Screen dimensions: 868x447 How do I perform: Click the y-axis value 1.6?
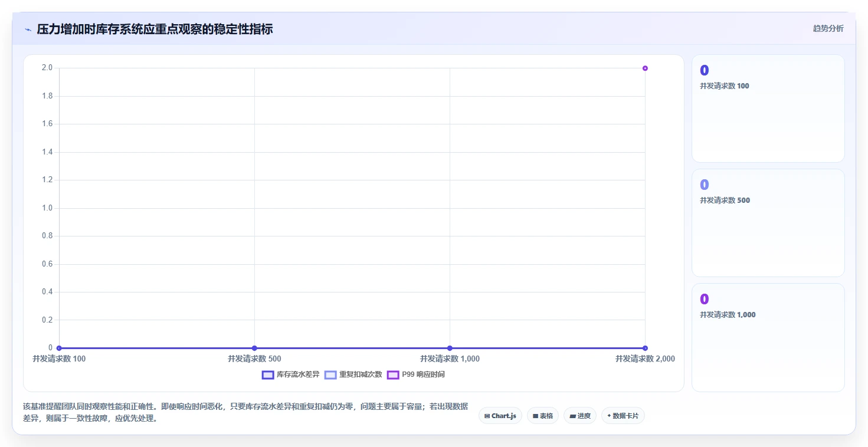pyautogui.click(x=47, y=124)
